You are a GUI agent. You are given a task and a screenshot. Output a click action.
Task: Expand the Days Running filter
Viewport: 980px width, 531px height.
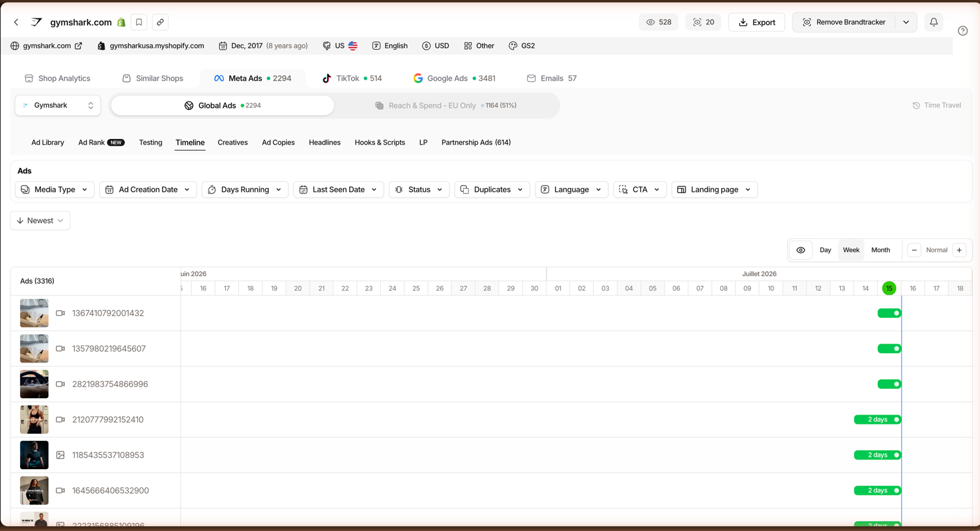244,190
